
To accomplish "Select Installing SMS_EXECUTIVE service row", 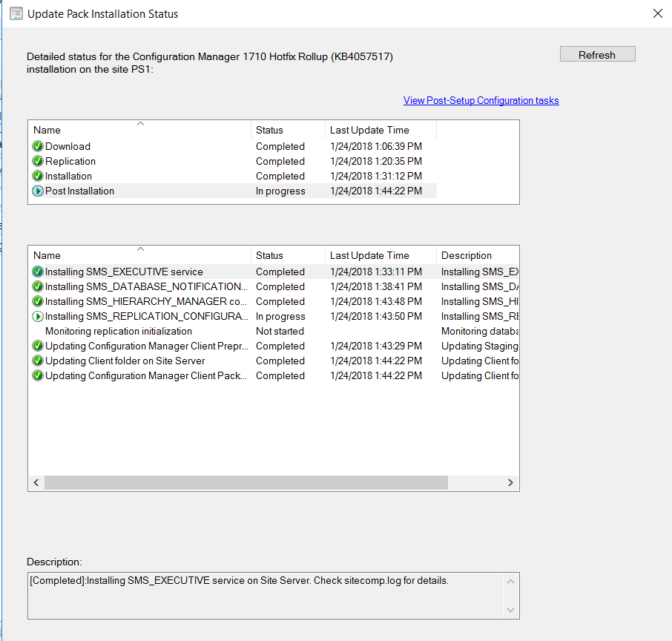I will [274, 272].
